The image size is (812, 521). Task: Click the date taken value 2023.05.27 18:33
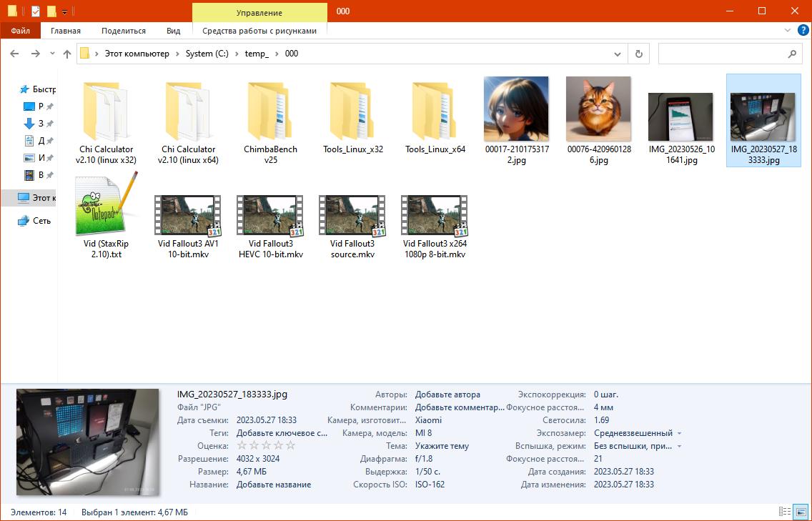(266, 420)
